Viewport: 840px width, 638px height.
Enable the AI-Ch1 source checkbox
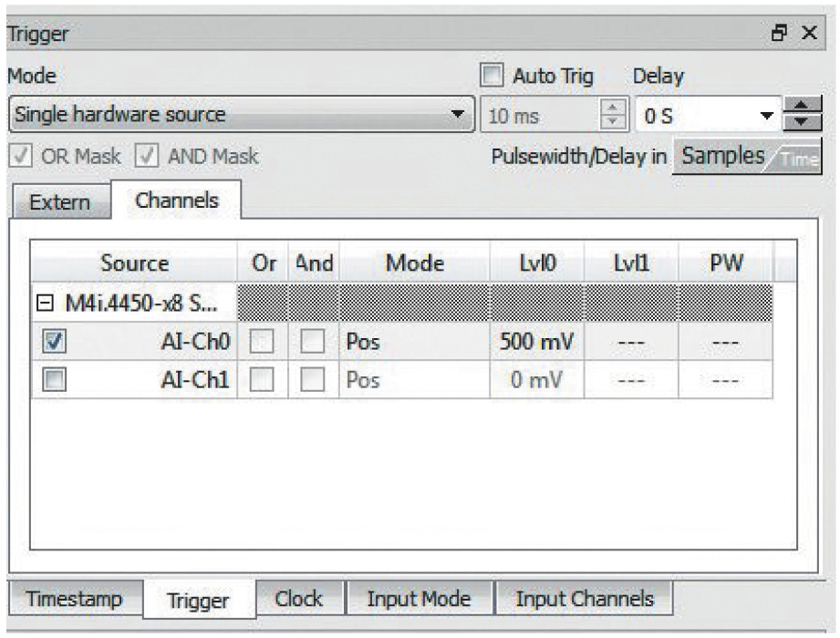[x=54, y=380]
